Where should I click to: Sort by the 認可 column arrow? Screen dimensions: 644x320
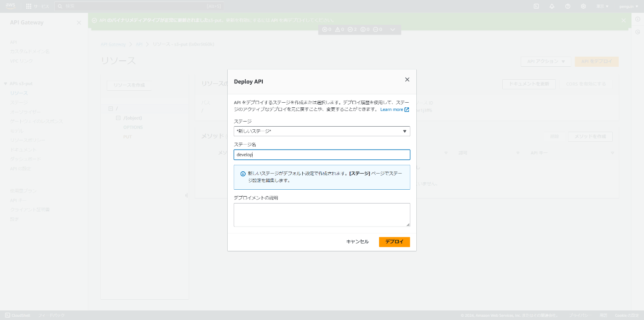518,153
